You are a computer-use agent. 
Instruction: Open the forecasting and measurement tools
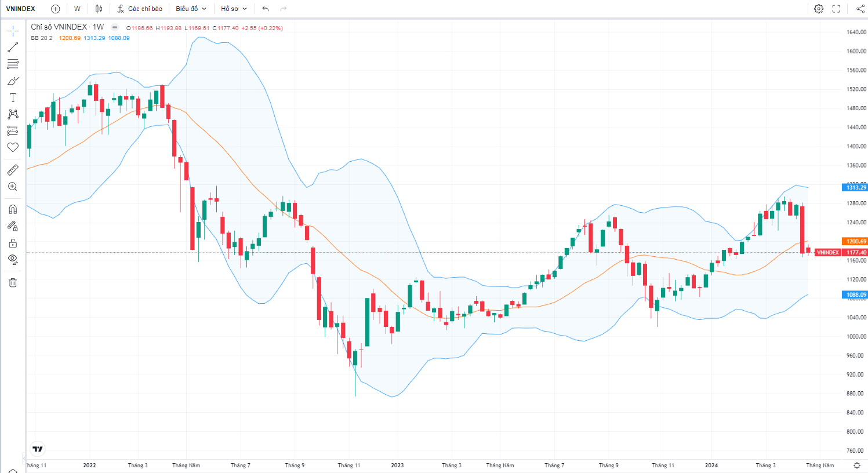click(13, 131)
